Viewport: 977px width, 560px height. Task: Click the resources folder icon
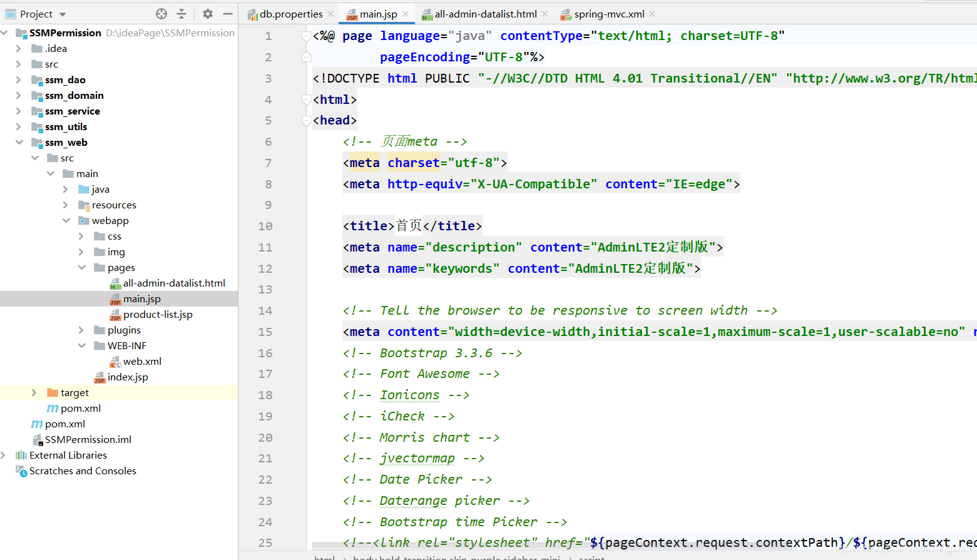(84, 205)
